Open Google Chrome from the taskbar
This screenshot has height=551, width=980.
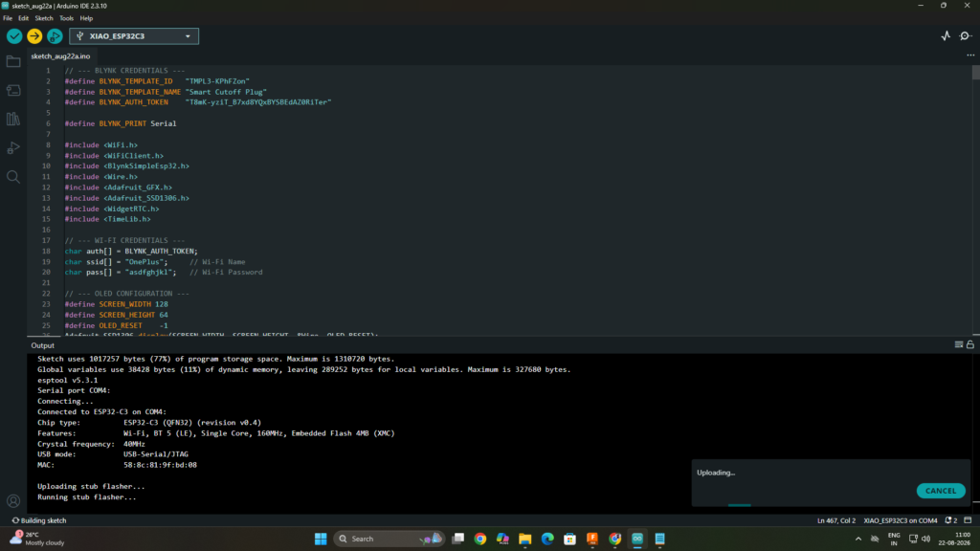480,539
